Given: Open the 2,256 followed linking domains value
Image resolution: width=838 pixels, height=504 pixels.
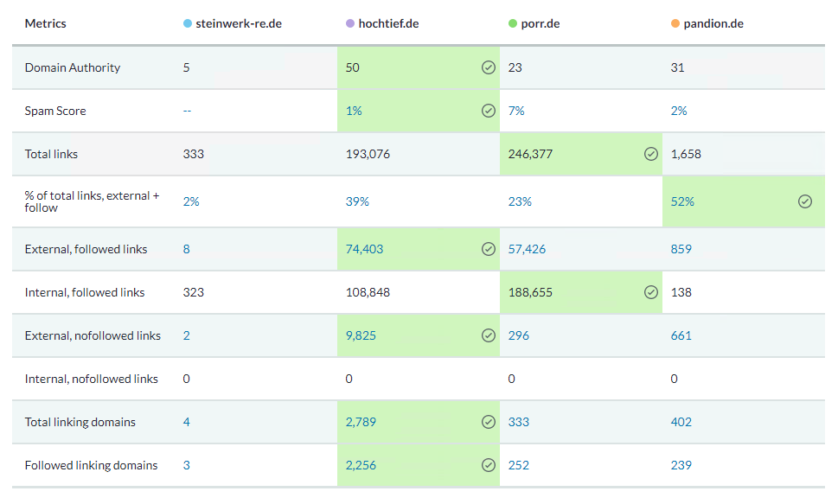Looking at the screenshot, I should [361, 465].
